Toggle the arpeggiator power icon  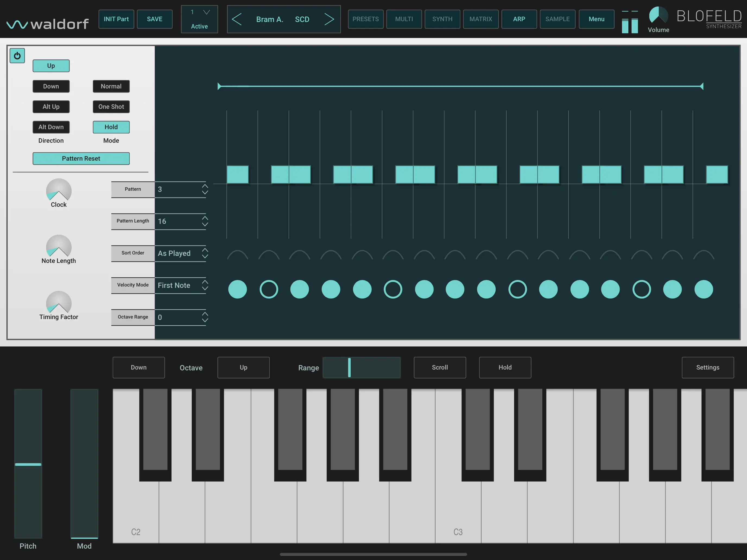click(17, 55)
